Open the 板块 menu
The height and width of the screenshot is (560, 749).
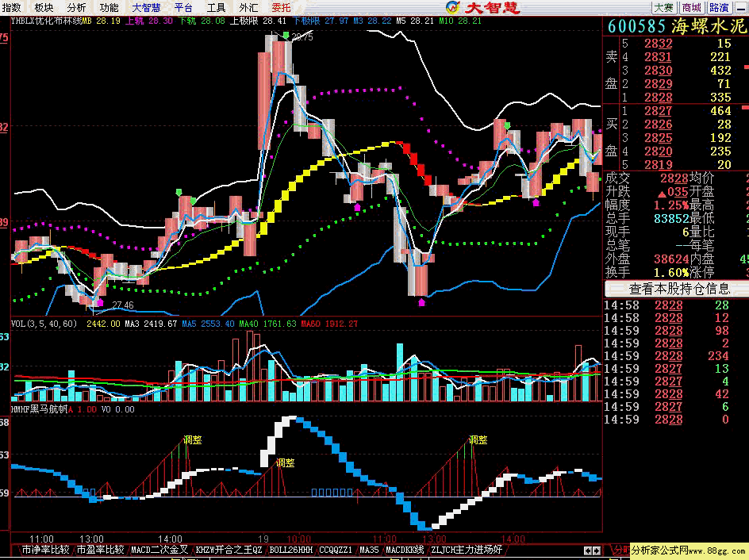click(44, 8)
